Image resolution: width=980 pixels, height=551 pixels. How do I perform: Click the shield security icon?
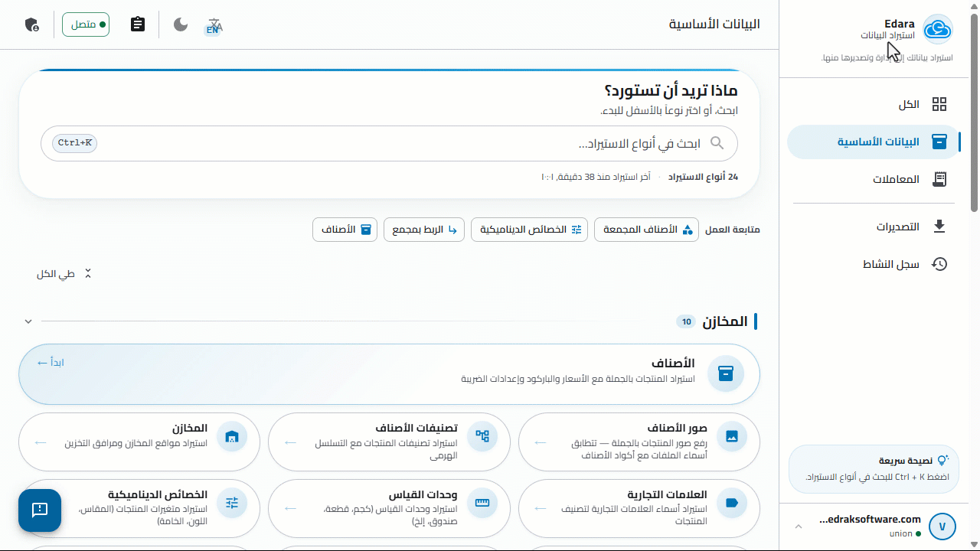(31, 24)
